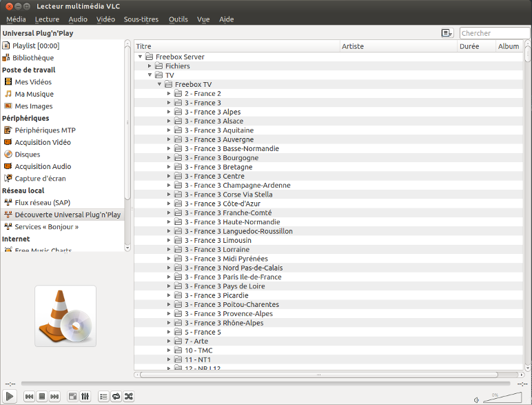Select Capture d'écran icon
This screenshot has height=405, width=532.
click(8, 179)
